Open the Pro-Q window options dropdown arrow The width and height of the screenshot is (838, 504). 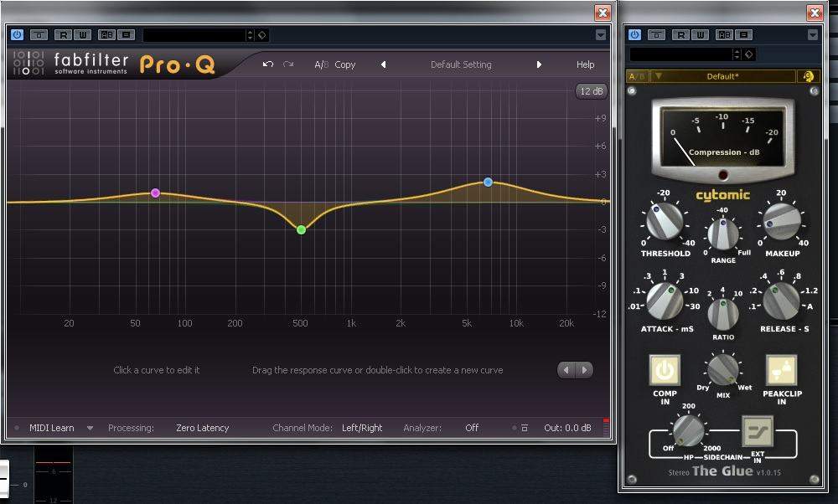[601, 35]
